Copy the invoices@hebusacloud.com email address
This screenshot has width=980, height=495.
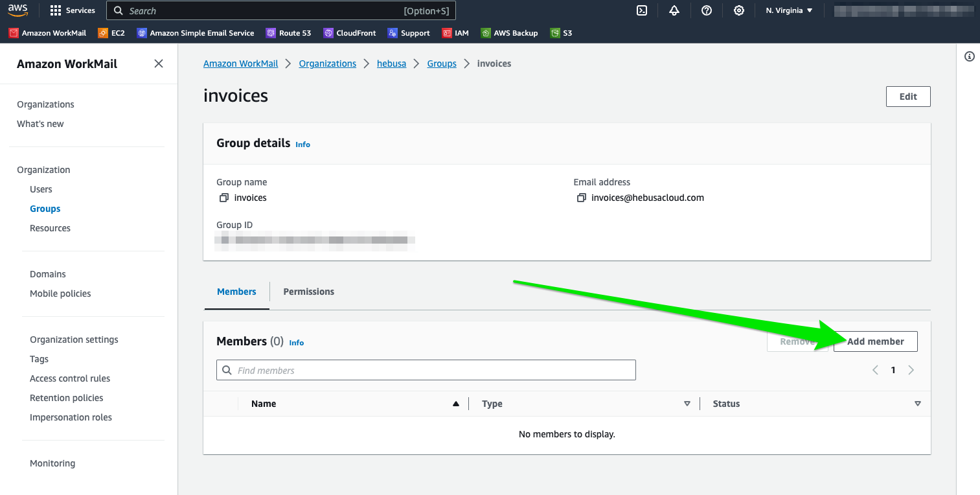click(x=581, y=198)
